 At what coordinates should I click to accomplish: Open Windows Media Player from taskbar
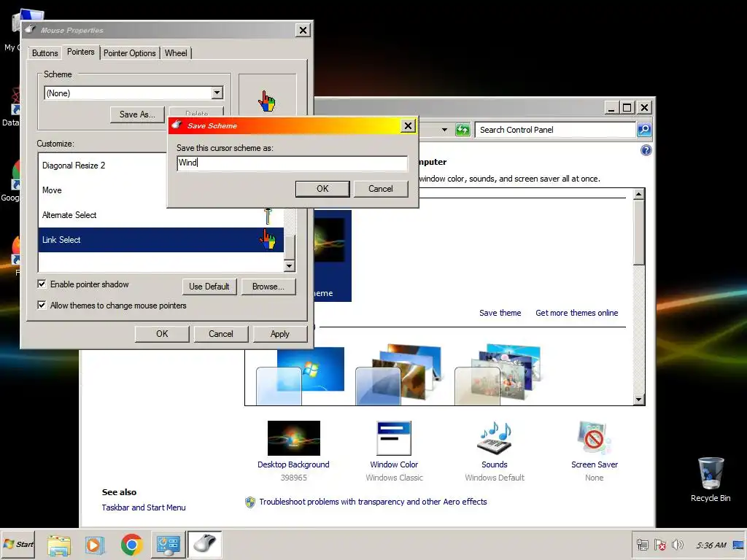(94, 545)
